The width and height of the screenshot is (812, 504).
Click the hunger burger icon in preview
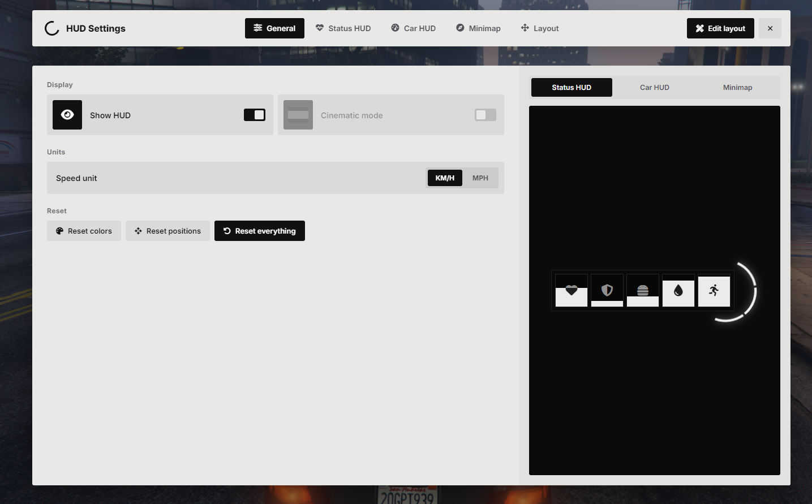click(x=643, y=290)
